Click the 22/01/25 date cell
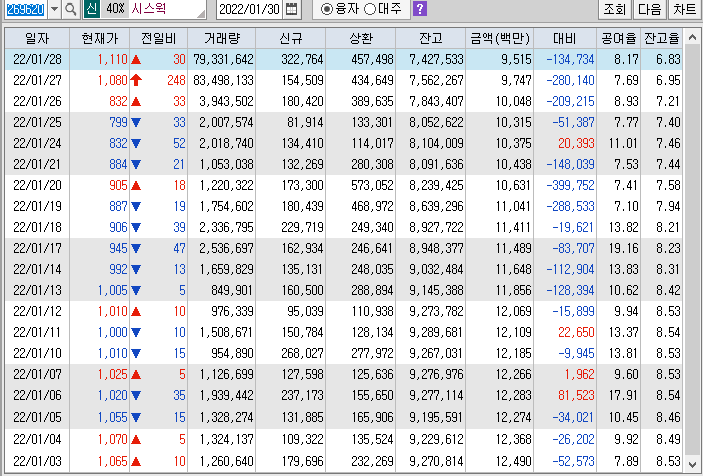This screenshot has height=476, width=703. pyautogui.click(x=37, y=122)
